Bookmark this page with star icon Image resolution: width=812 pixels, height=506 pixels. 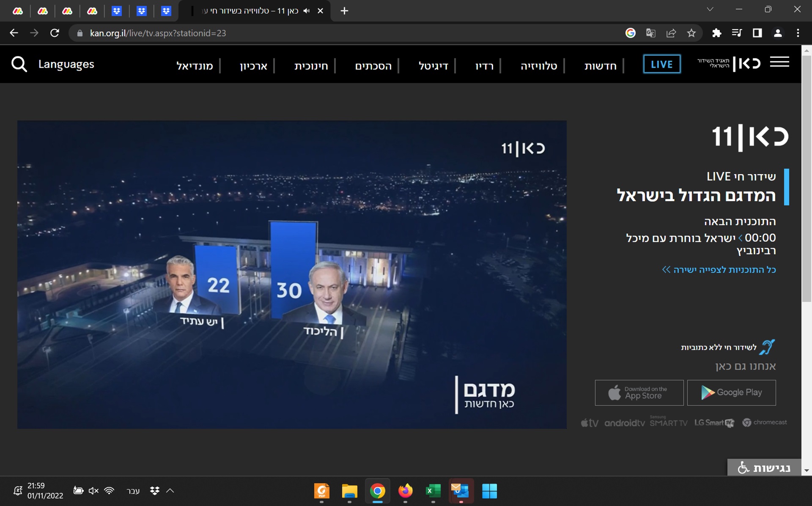click(x=691, y=33)
